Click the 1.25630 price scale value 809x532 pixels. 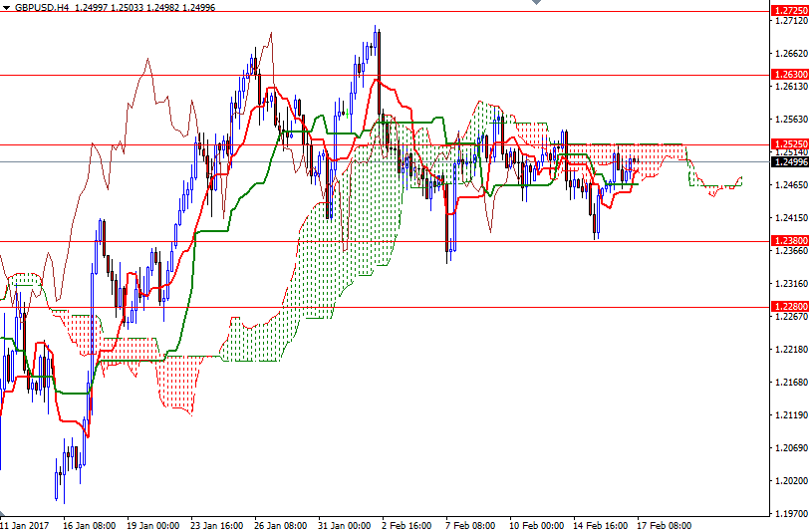pyautogui.click(x=791, y=120)
